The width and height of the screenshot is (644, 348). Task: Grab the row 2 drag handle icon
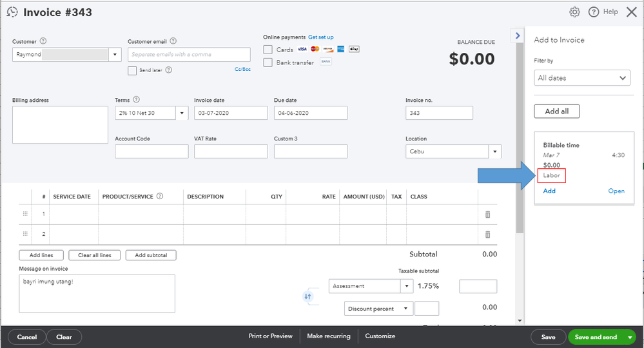[25, 234]
